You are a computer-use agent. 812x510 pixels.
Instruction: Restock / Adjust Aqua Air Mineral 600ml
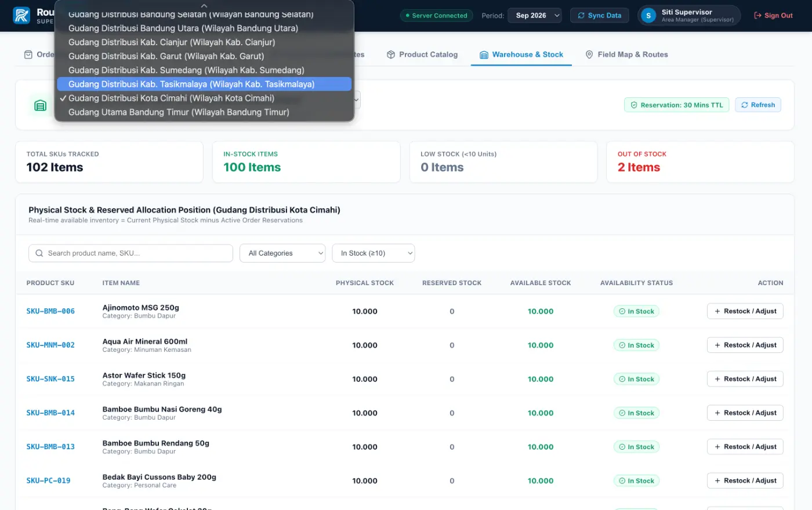745,345
